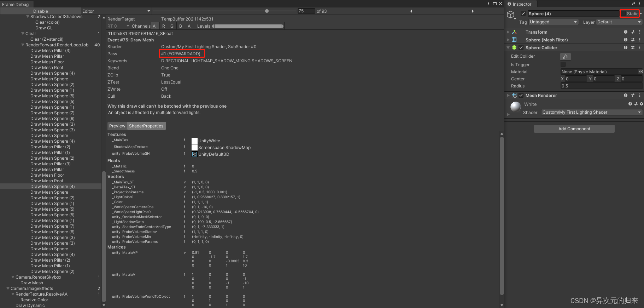644x308 pixels.
Task: Open the Static flags dropdown arrow
Action: point(641,13)
